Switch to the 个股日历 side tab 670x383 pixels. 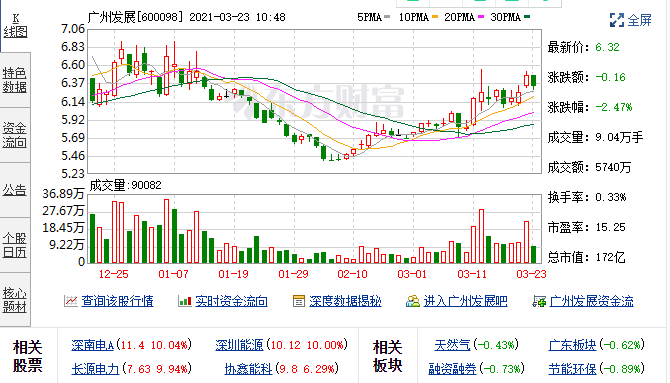tap(15, 245)
